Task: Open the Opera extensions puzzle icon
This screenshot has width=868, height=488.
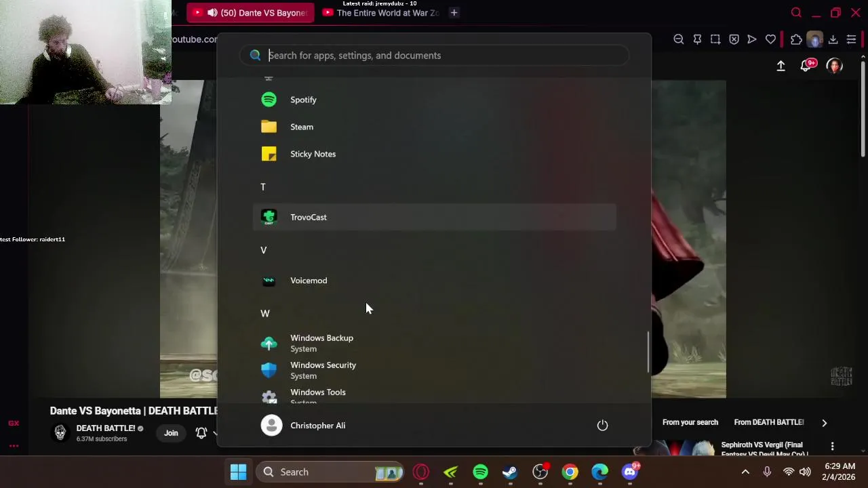Action: [x=796, y=39]
